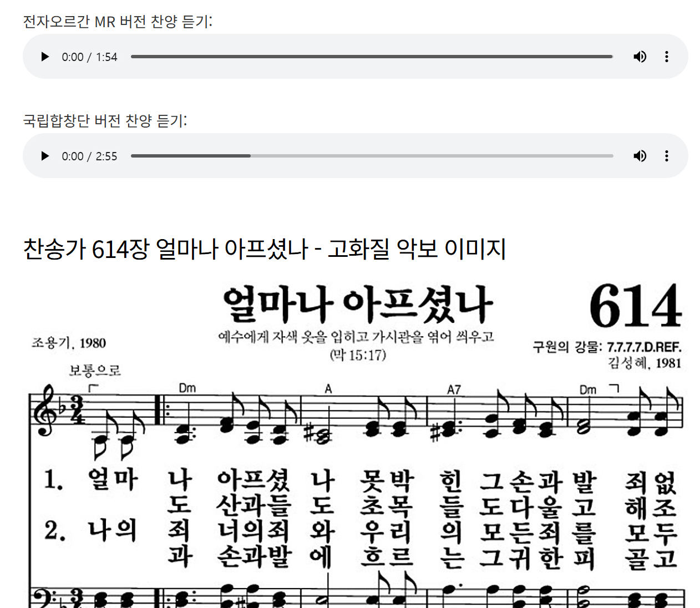
Task: Click the '전자오르간 MR 버전 찬양 듣기' label
Action: [118, 22]
